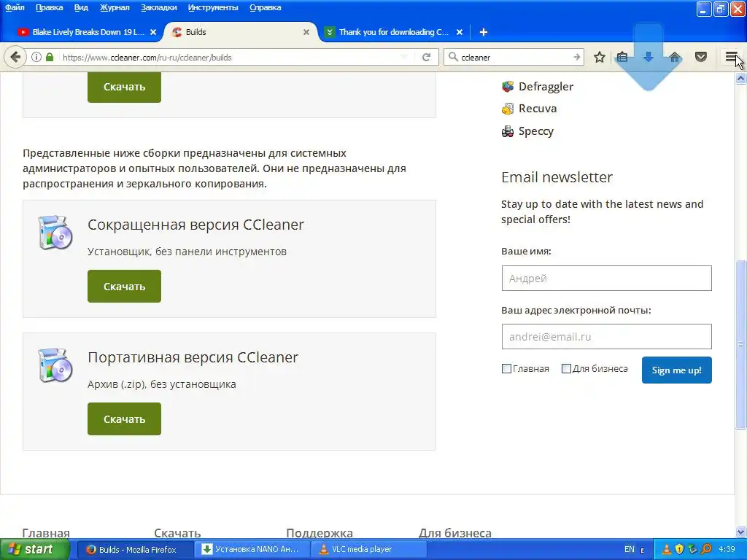The image size is (747, 560).
Task: Follow the footer Для бизнеса link
Action: pyautogui.click(x=455, y=533)
